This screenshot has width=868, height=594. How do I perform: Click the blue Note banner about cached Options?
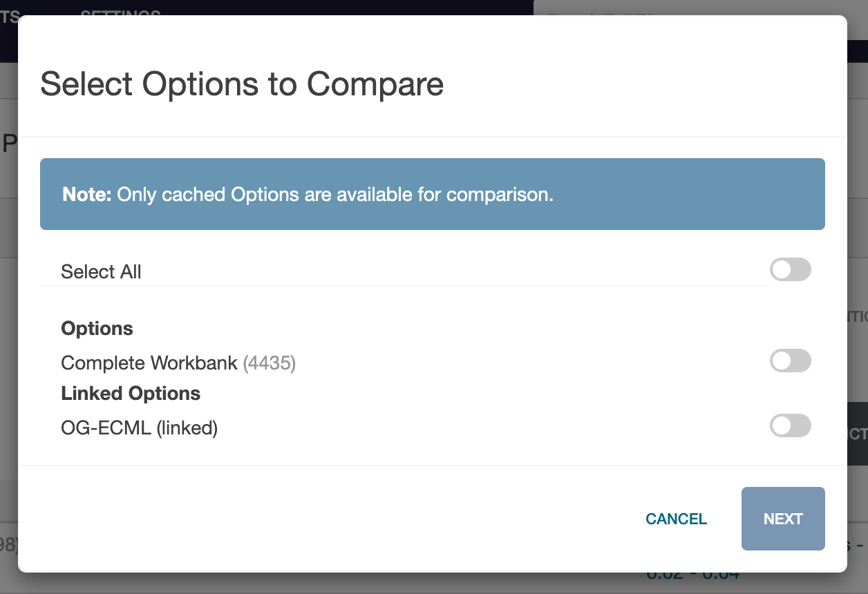(433, 194)
